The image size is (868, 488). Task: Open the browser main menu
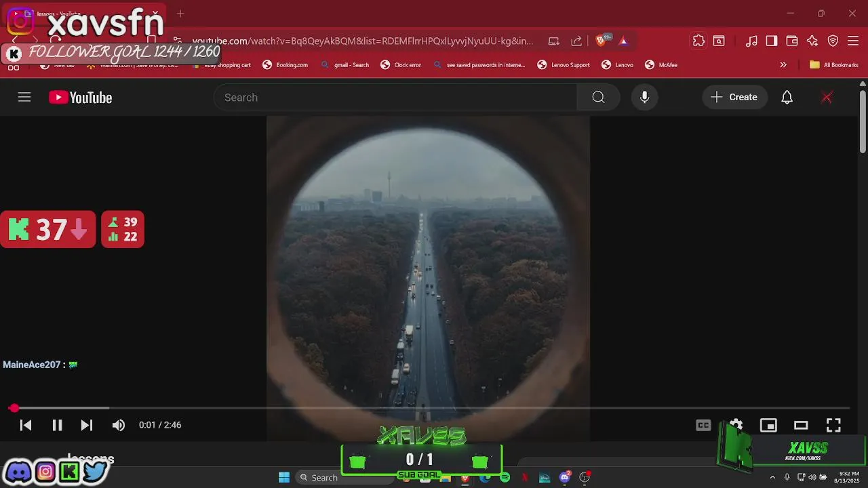point(853,41)
